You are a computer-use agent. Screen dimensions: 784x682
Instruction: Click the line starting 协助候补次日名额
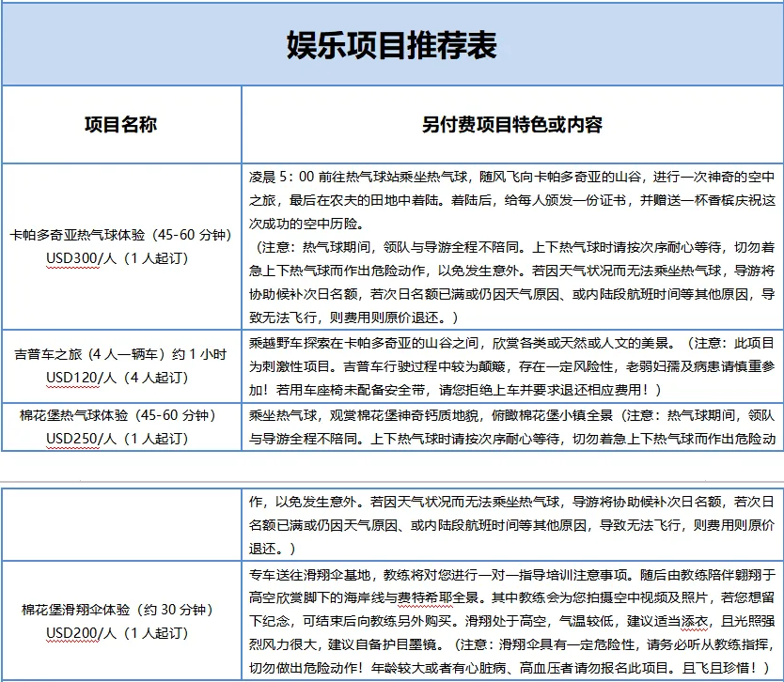[512, 294]
